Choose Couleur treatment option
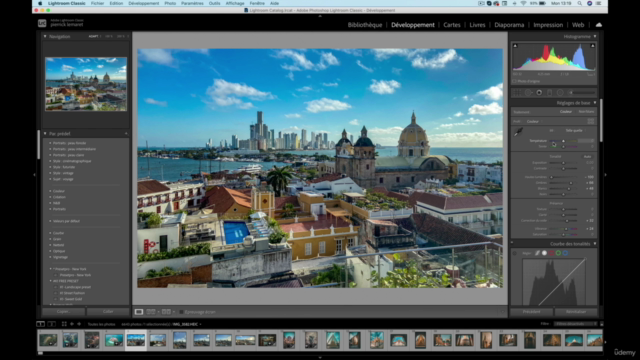The width and height of the screenshot is (640, 360). coord(566,111)
